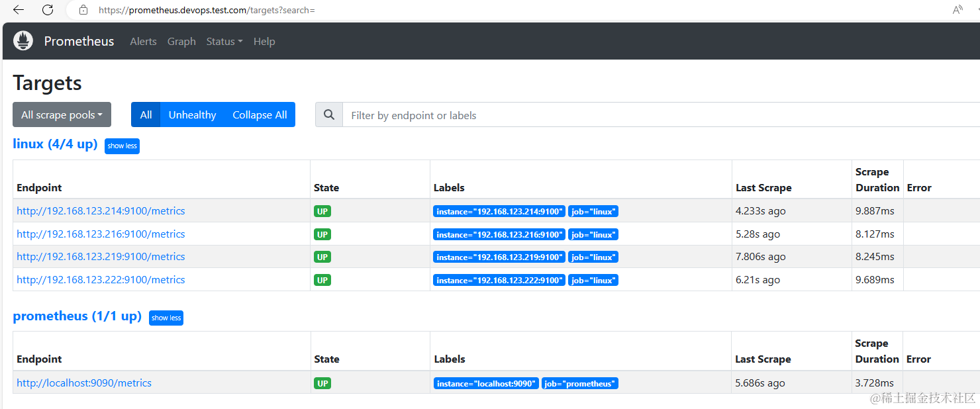Click the site lock icon in the address bar

[83, 10]
